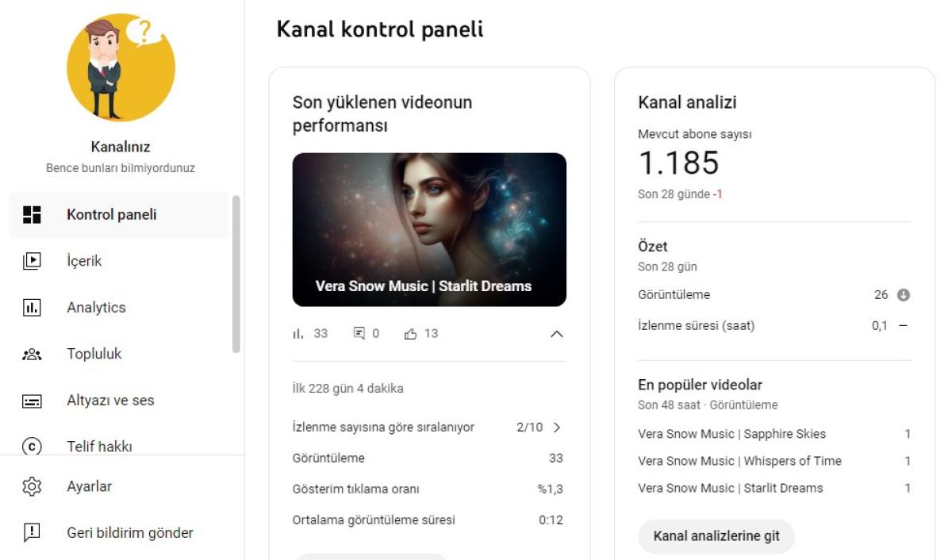This screenshot has height=560, width=952.
Task: Open the Altyazı ve ses subtitle icon
Action: point(32,401)
